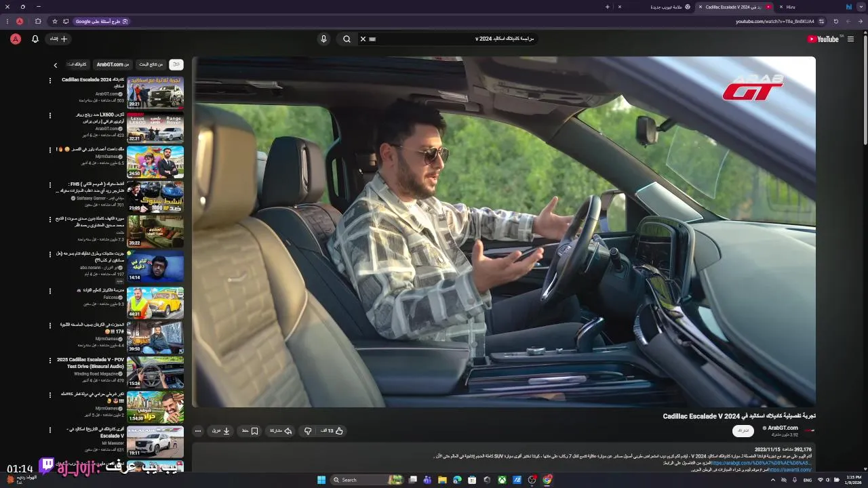This screenshot has height=488, width=868.
Task: Open YouTube notifications bell
Action: [35, 39]
